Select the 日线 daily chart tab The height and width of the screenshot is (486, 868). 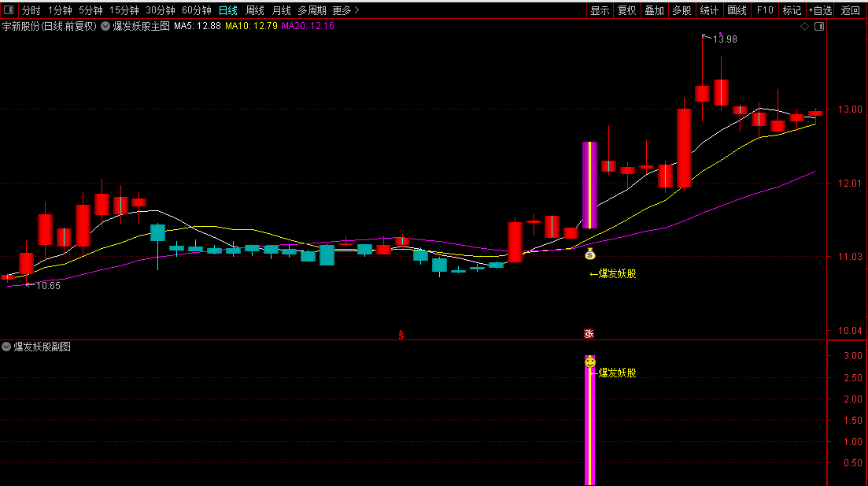pos(228,10)
